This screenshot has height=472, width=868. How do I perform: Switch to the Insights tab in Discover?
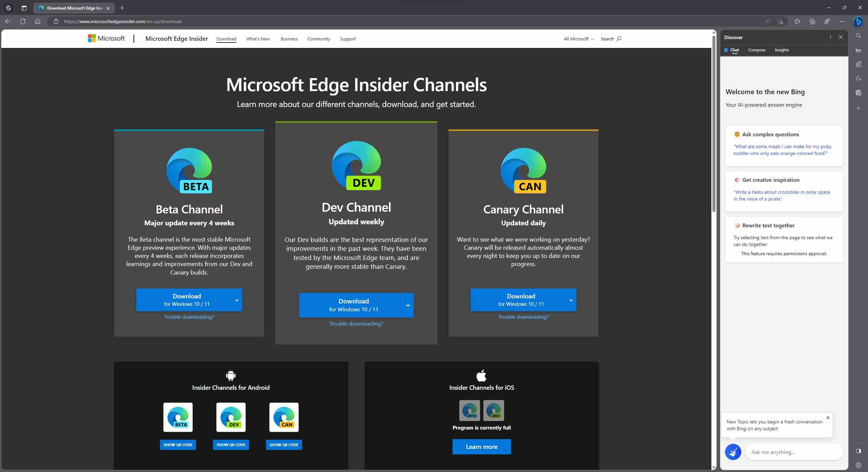coord(782,50)
